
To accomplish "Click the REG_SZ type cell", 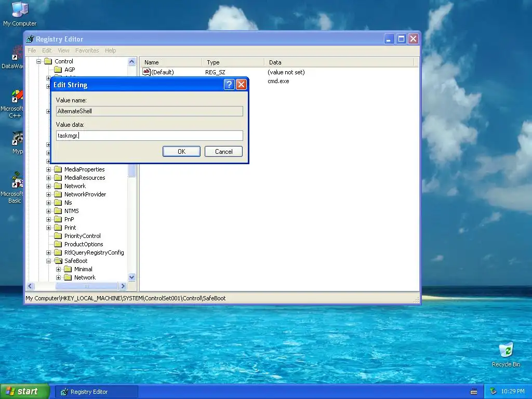I will (x=215, y=72).
